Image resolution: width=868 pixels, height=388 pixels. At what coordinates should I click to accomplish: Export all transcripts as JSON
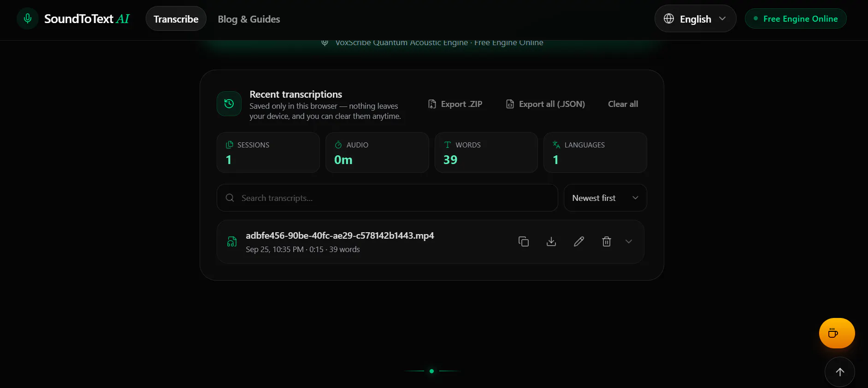coord(545,104)
